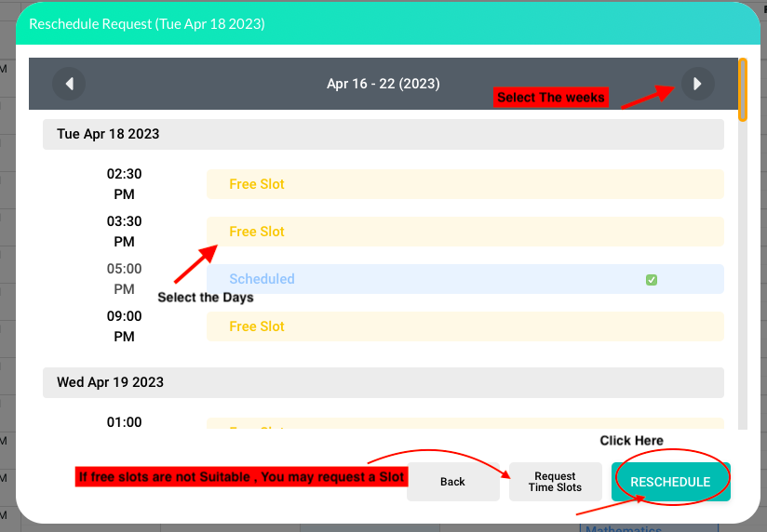The image size is (767, 532).
Task: Advance to next week with right arrow
Action: pos(697,84)
